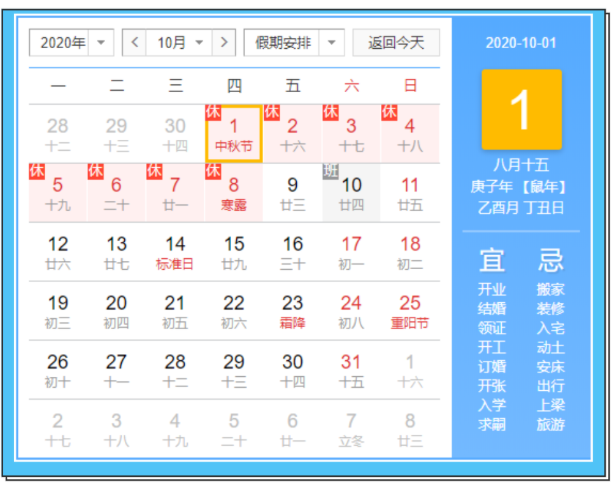Image resolution: width=613 pixels, height=487 pixels.
Task: Select October 31 Saturday cell
Action: (x=351, y=370)
